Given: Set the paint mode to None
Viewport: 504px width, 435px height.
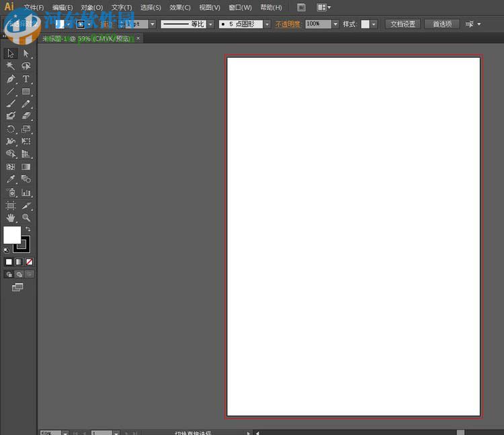Looking at the screenshot, I should (29, 262).
